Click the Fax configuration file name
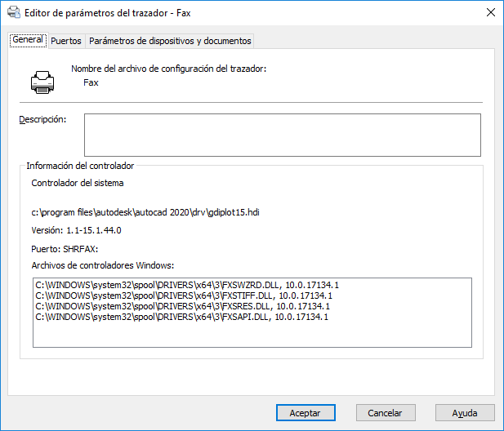 pyautogui.click(x=91, y=82)
